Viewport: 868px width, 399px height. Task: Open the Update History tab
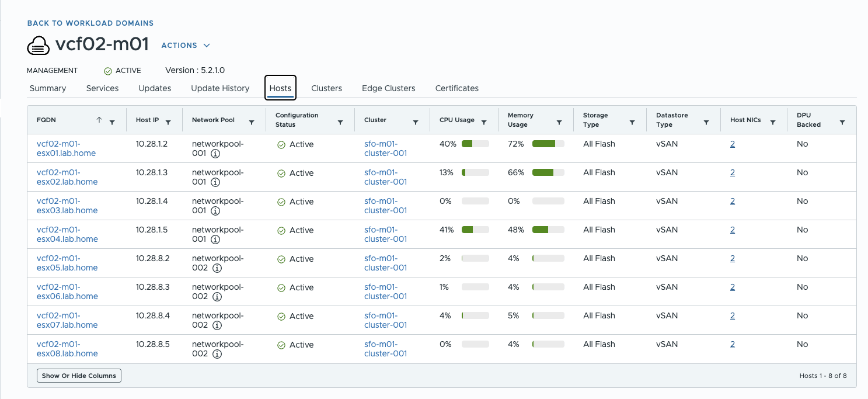tap(220, 88)
